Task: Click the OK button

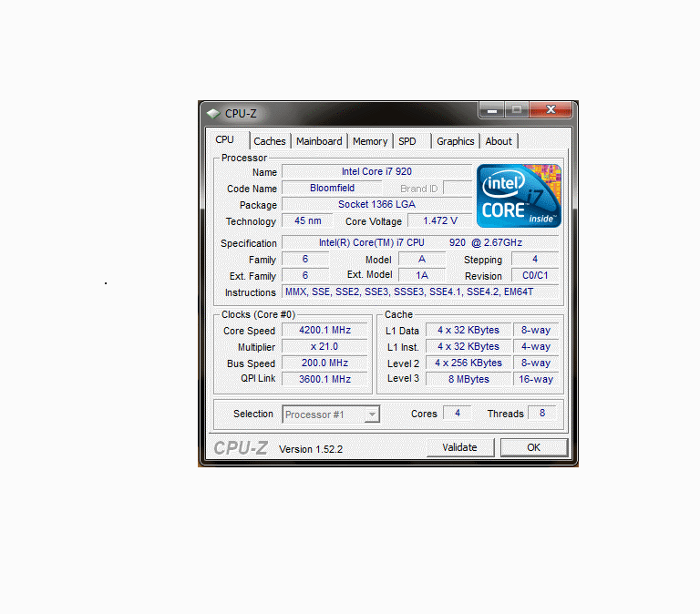Action: (534, 447)
